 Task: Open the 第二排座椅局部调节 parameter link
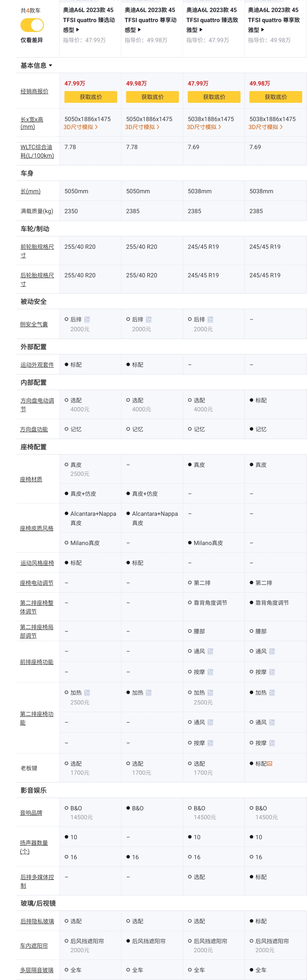pos(36,632)
